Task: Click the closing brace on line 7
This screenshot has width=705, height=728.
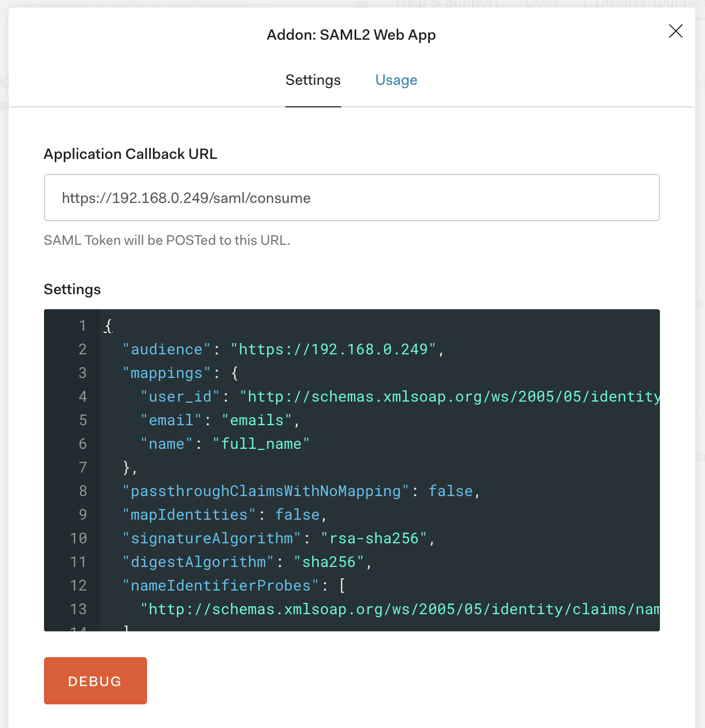Action: tap(127, 468)
